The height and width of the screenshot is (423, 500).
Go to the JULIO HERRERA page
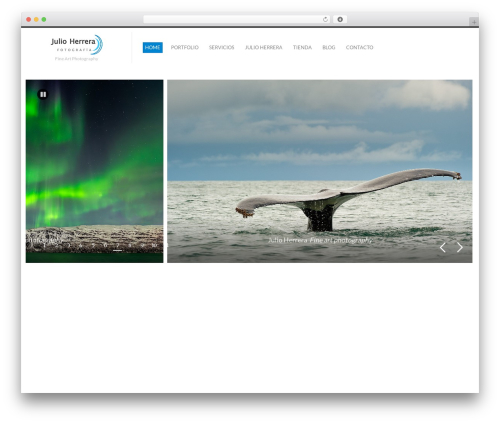coord(264,47)
